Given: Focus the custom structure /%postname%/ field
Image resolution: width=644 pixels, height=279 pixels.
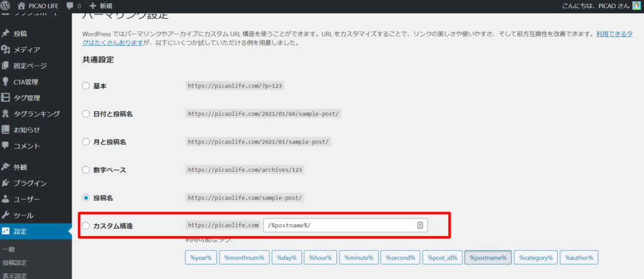Looking at the screenshot, I should pos(345,225).
